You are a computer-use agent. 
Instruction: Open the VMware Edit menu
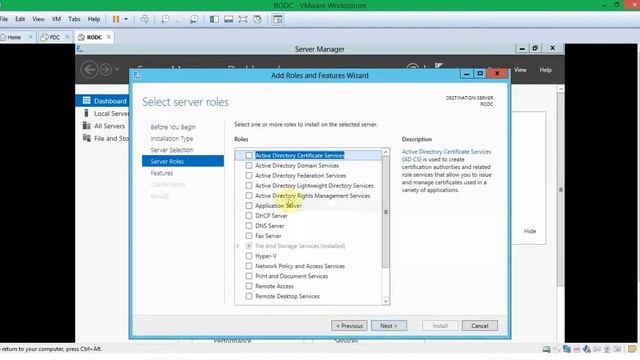coord(20,19)
